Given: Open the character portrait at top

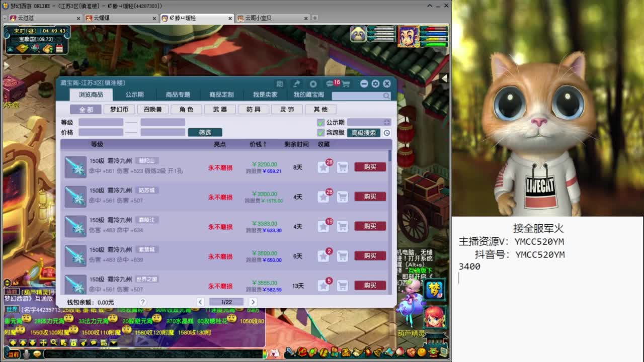Looking at the screenshot, I should pyautogui.click(x=408, y=36).
